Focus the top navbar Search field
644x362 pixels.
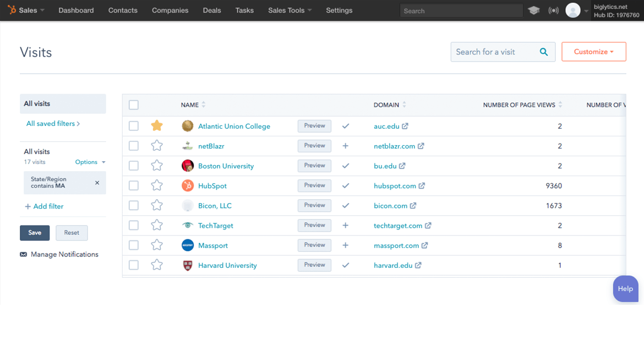pyautogui.click(x=461, y=10)
